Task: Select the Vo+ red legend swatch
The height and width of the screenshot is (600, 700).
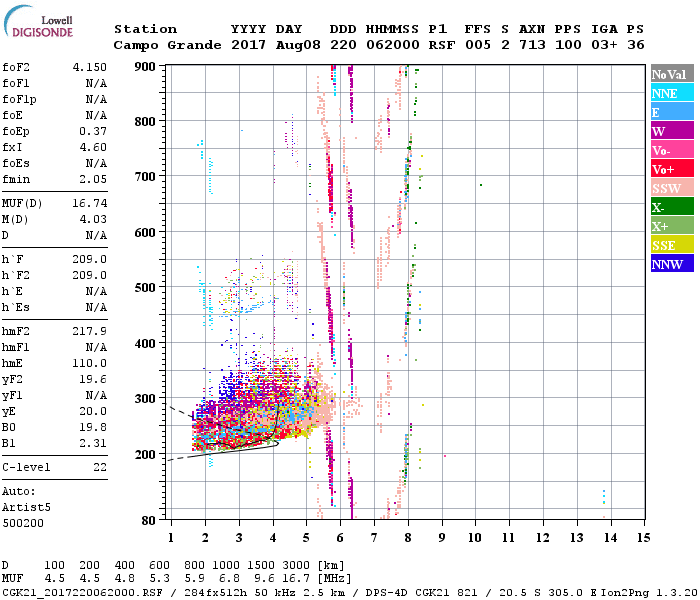Action: (672, 169)
